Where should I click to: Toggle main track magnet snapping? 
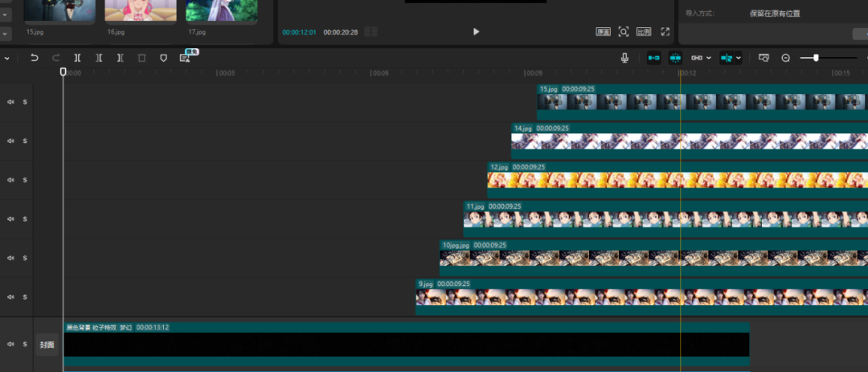coord(653,58)
